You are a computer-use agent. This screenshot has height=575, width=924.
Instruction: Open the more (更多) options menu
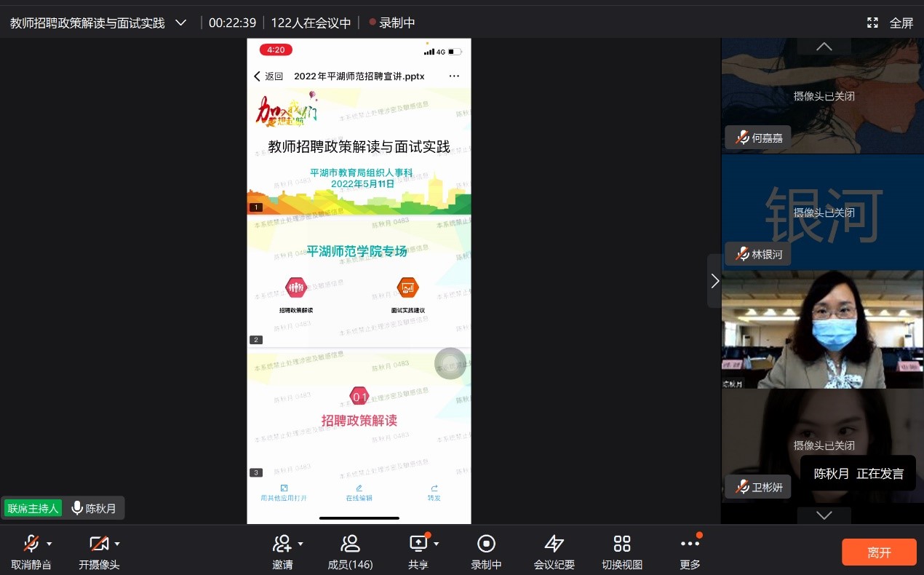pos(689,544)
